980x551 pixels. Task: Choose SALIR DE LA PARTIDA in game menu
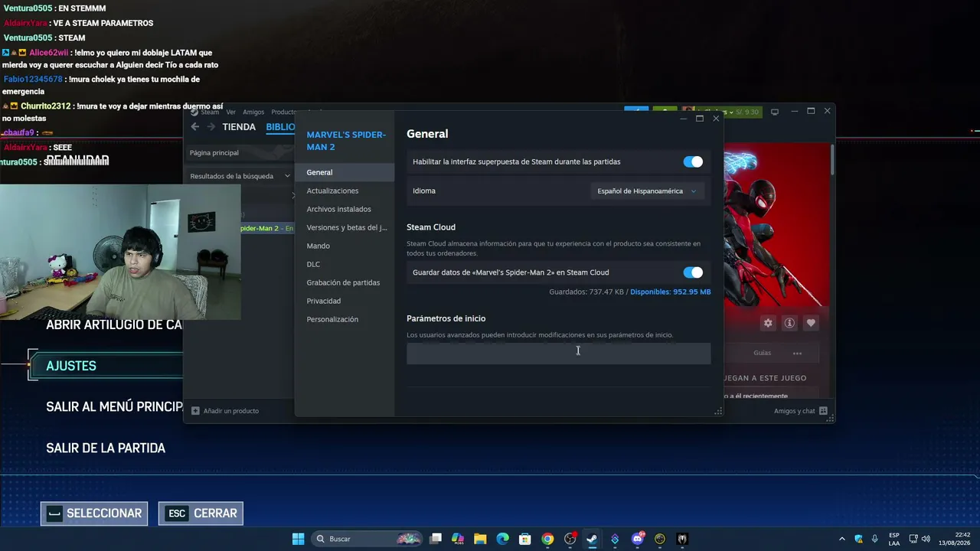pyautogui.click(x=106, y=448)
